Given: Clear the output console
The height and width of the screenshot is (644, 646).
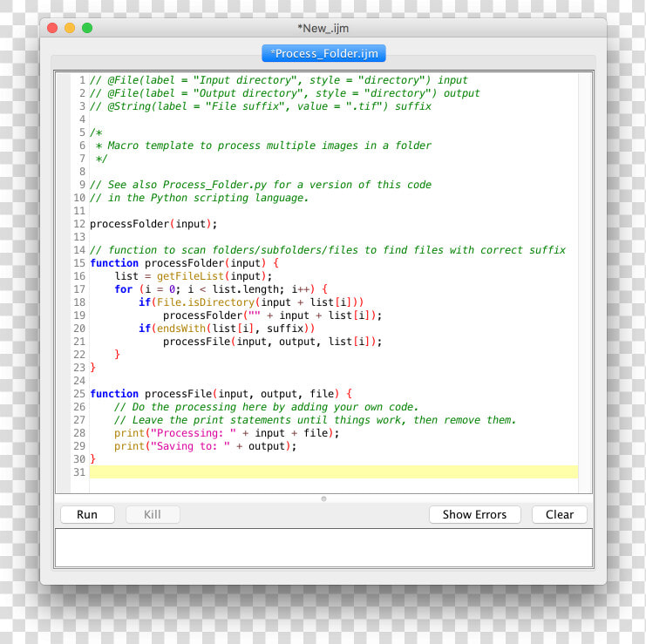Looking at the screenshot, I should click(x=559, y=514).
